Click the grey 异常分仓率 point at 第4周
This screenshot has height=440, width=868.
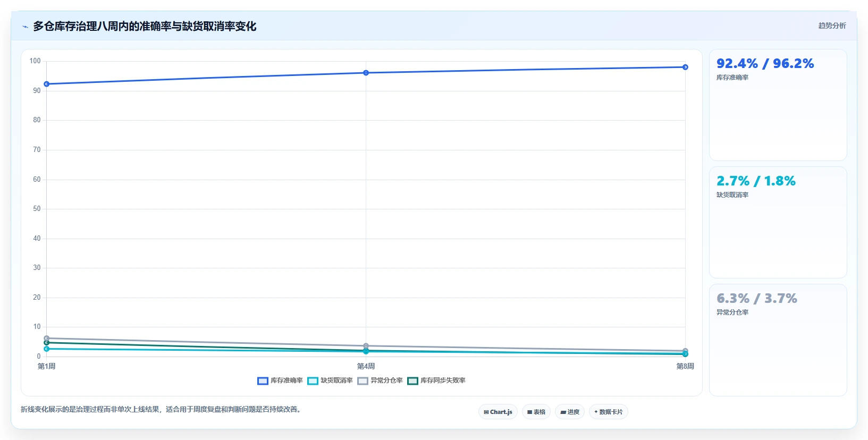pyautogui.click(x=366, y=346)
